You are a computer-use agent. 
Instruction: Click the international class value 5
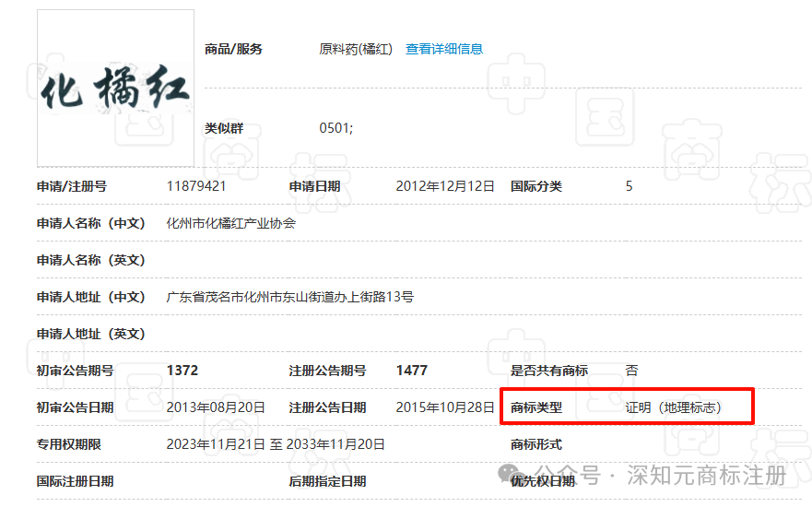pyautogui.click(x=630, y=186)
